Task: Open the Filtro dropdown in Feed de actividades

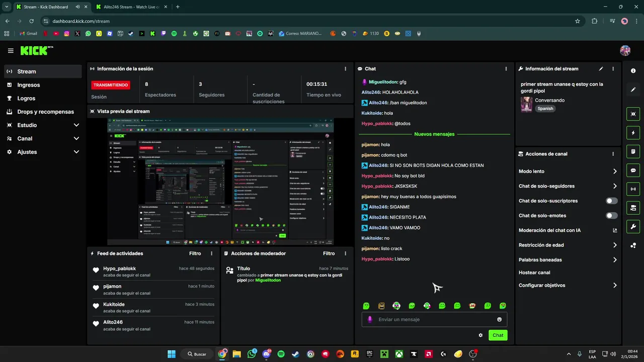Action: [195, 253]
